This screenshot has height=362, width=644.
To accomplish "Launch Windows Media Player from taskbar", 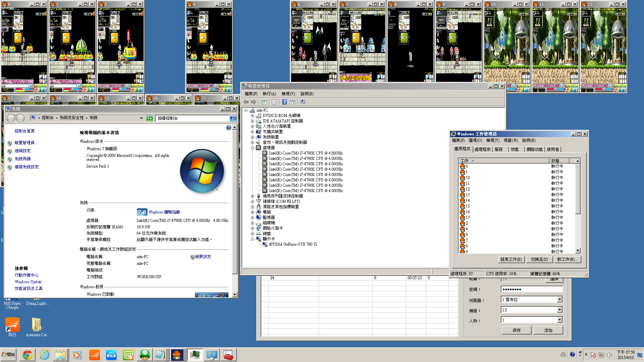I will point(77,355).
